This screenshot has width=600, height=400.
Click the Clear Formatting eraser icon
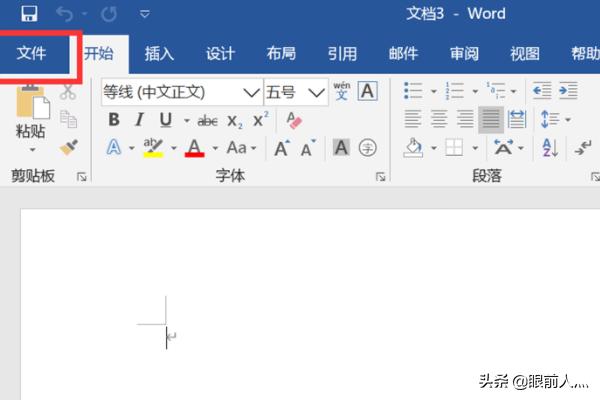pos(294,120)
